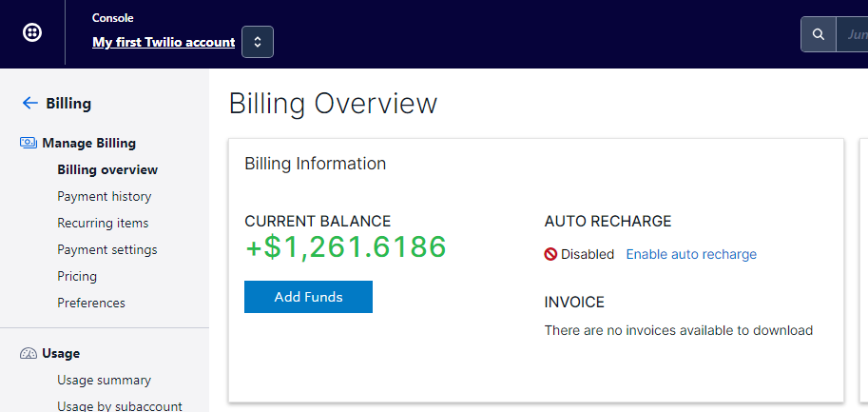
Task: Collapse the Manage Billing section heading
Action: click(88, 143)
